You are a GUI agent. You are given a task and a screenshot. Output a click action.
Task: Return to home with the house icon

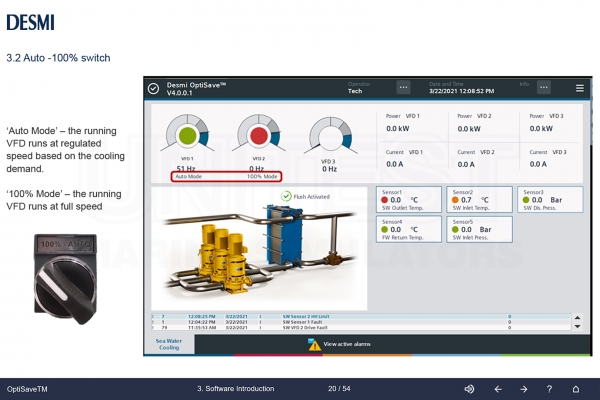[576, 389]
